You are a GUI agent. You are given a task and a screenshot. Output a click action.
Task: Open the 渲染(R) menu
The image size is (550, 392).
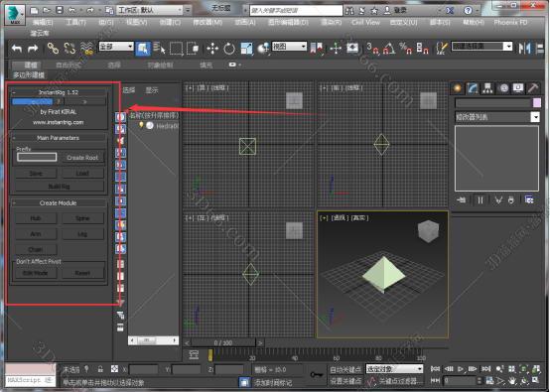click(331, 23)
